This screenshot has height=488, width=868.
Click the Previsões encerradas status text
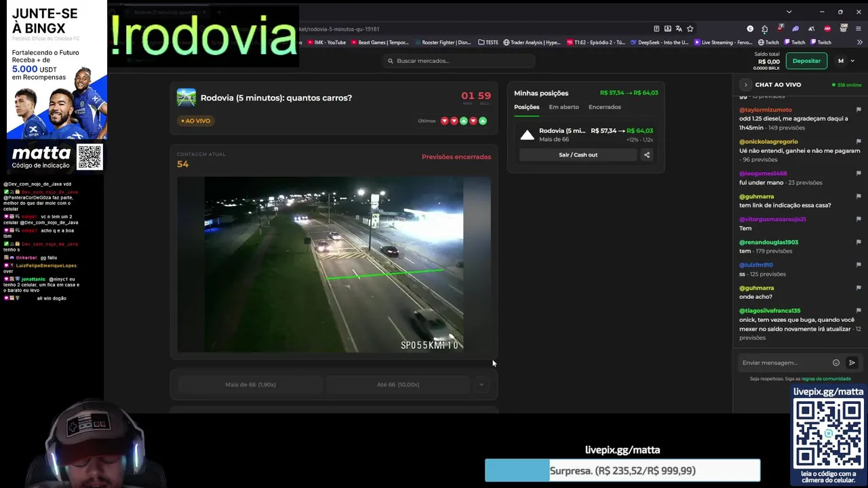[456, 157]
